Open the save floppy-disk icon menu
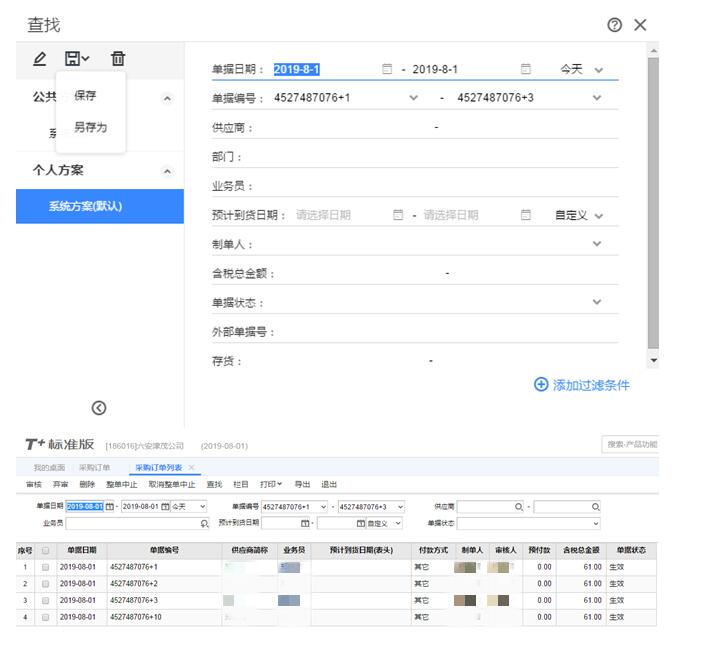The height and width of the screenshot is (651, 704). (77, 58)
